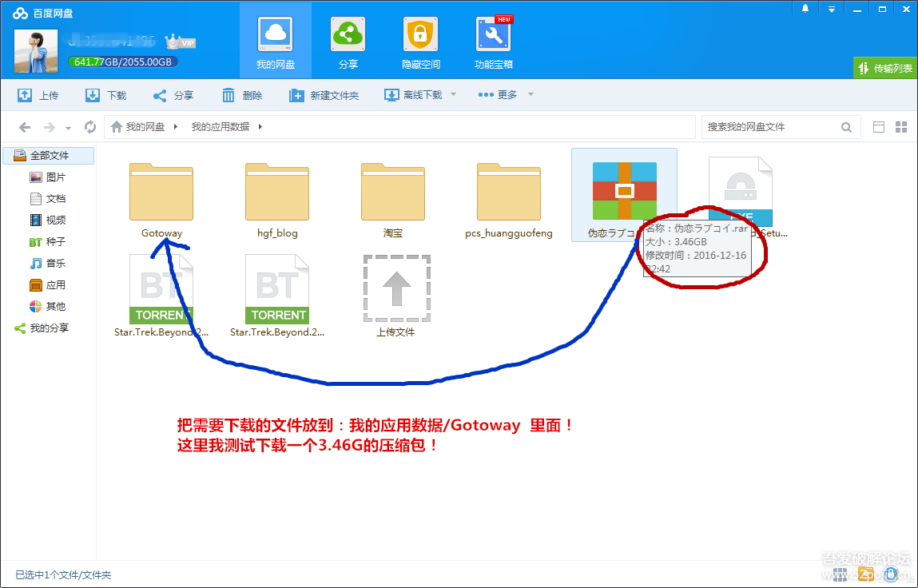918x588 pixels.
Task: Open the notification bell
Action: click(805, 9)
